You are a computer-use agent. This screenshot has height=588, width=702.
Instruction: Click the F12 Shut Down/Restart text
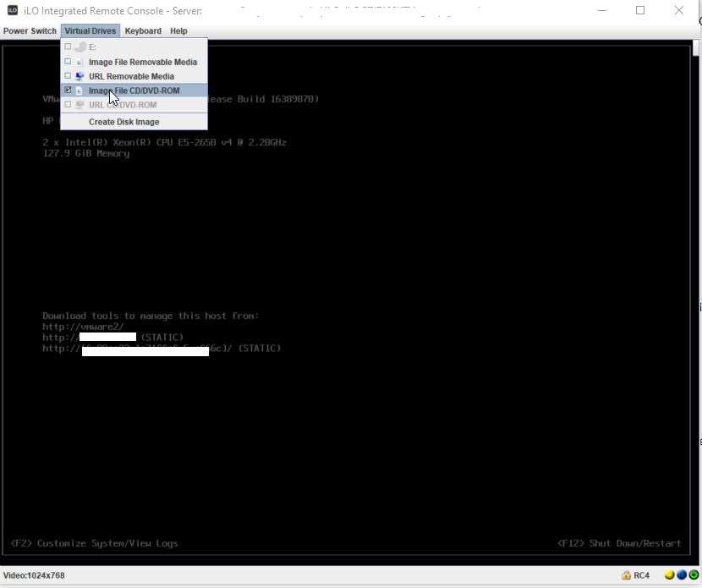[619, 543]
